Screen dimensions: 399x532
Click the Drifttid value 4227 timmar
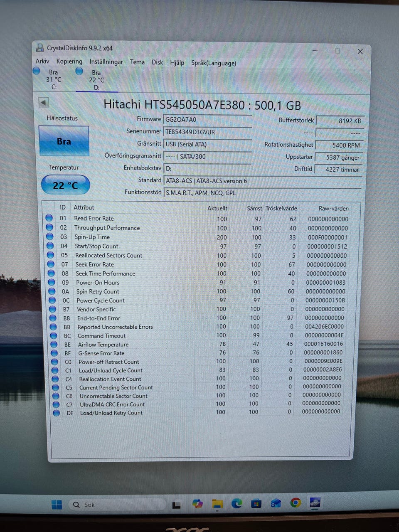(339, 170)
